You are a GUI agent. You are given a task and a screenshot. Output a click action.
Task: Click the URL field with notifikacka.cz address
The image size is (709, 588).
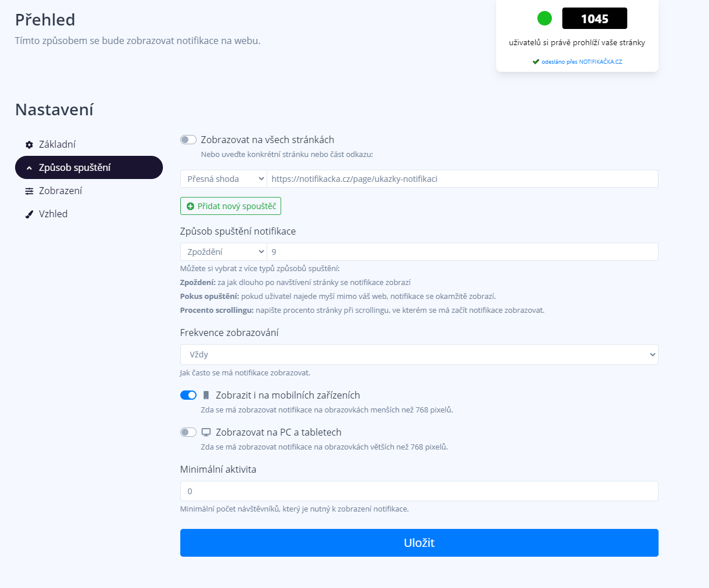(x=463, y=179)
